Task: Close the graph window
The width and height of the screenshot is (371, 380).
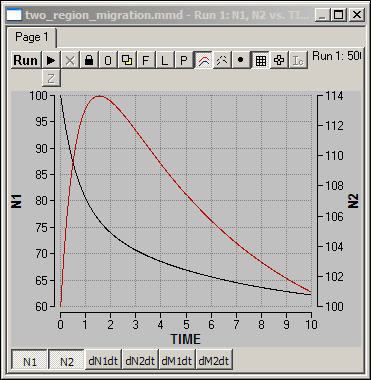Action: tap(357, 15)
